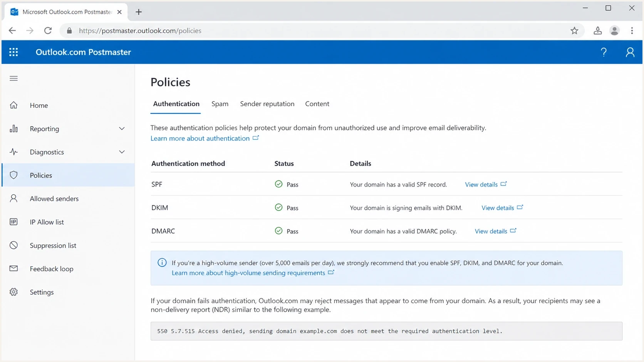Click the SPF method name cell
Screen dimensions: 644x362
click(157, 184)
